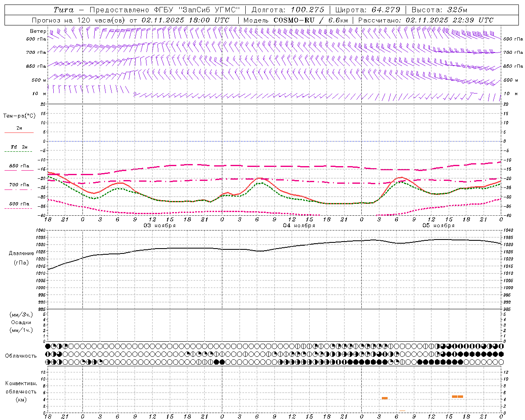525x420 pixels.
Task: Click the elevation label "Высота: 325м"
Action: tap(439, 10)
